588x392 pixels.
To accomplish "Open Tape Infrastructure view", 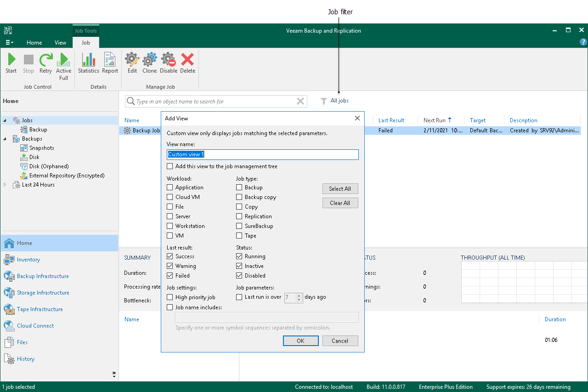I will tap(59, 309).
